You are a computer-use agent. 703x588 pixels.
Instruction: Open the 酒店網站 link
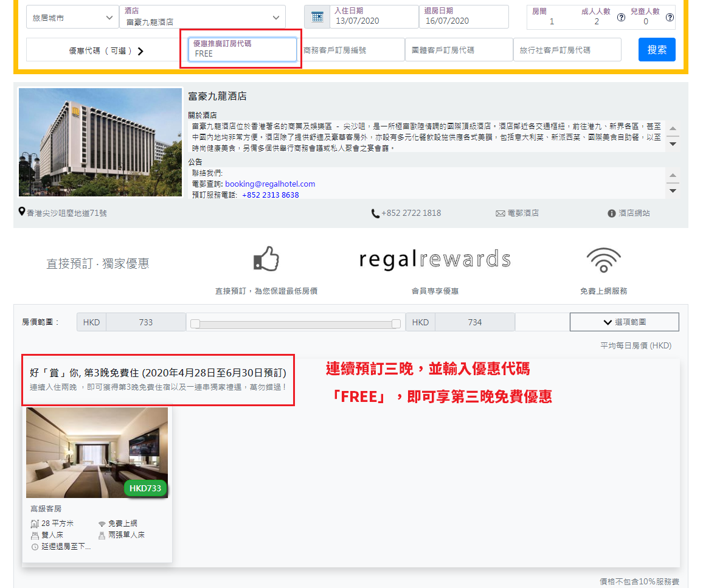click(x=634, y=213)
